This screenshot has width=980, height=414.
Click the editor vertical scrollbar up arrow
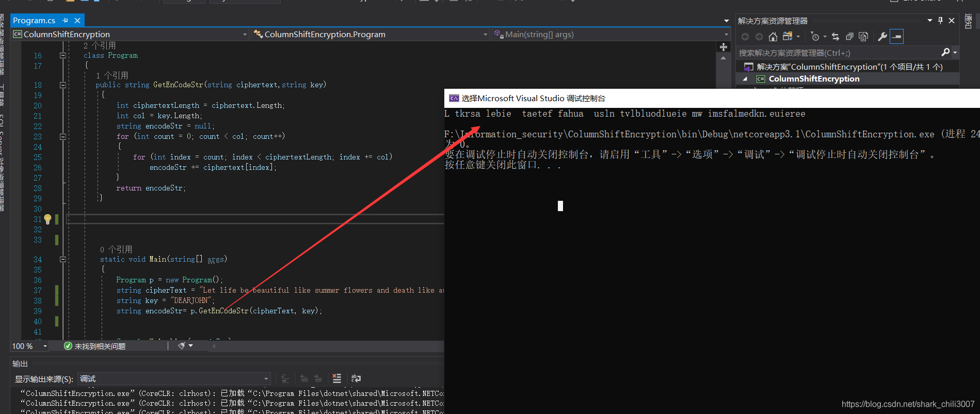724,58
